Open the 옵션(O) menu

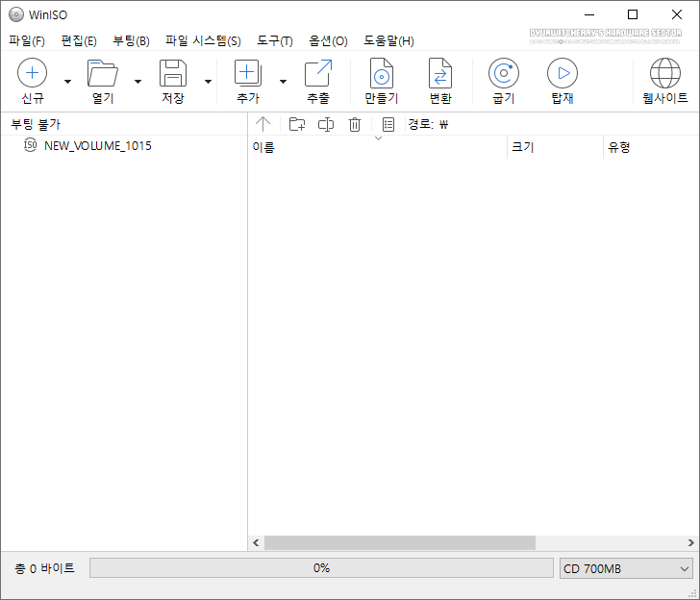pos(328,41)
